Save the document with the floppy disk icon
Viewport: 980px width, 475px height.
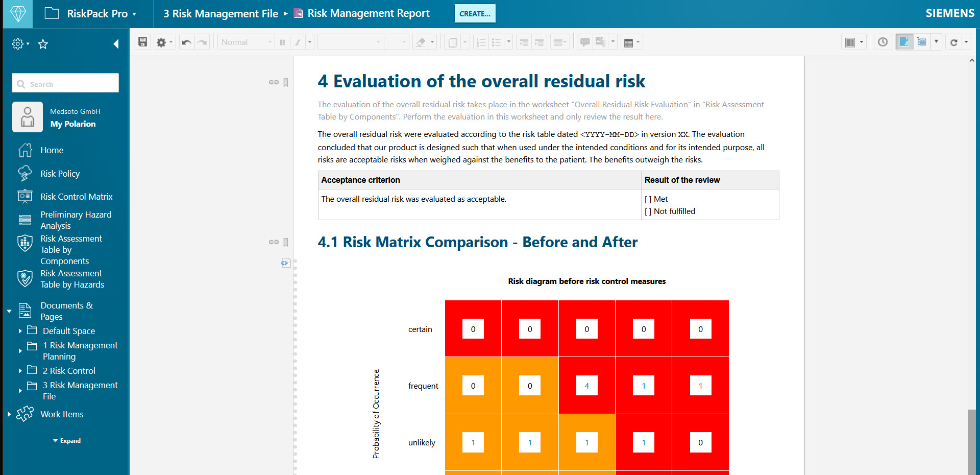[143, 42]
